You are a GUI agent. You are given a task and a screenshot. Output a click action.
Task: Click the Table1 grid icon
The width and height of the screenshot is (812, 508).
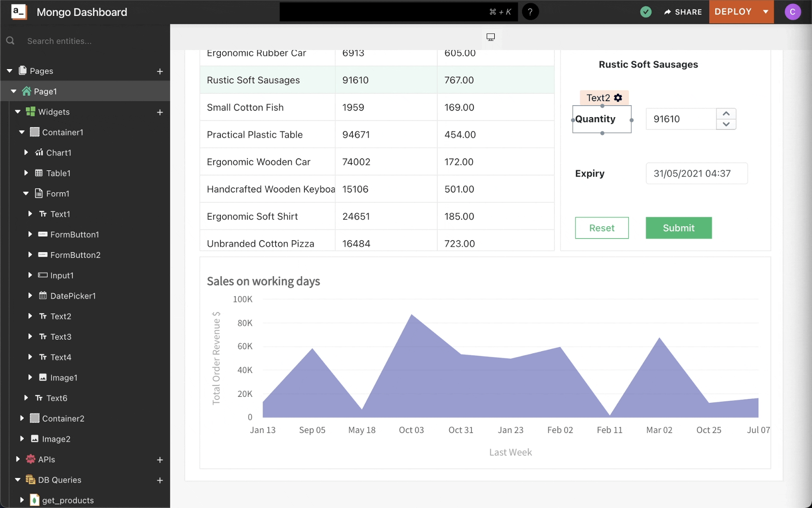[39, 173]
